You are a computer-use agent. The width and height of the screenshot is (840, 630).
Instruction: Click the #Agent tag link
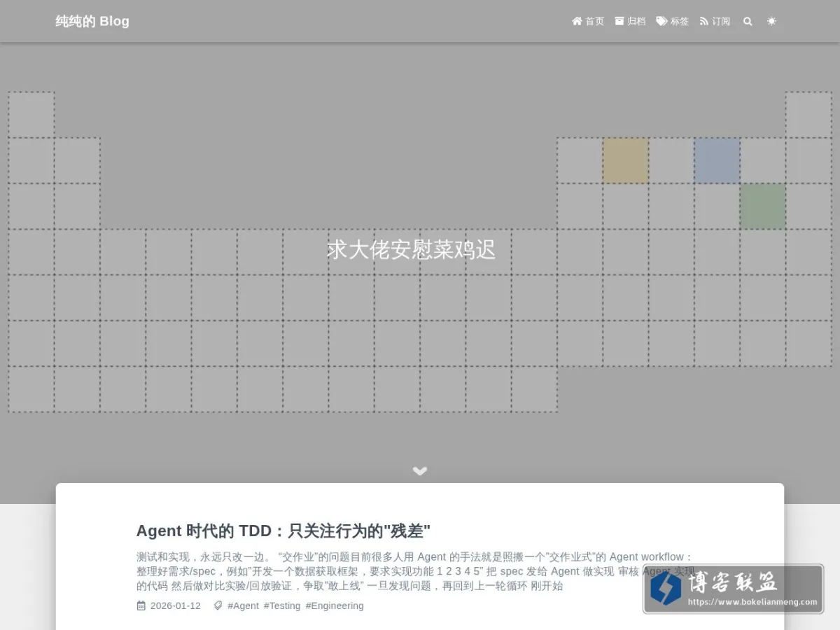pos(243,605)
